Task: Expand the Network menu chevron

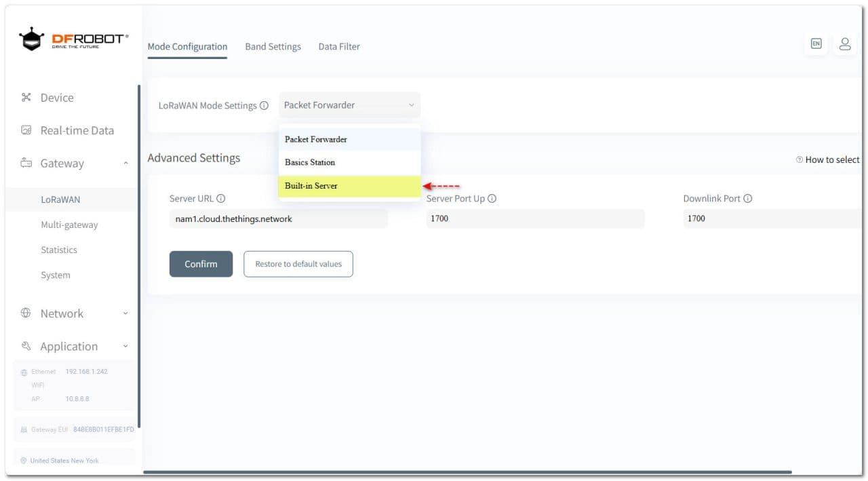Action: click(125, 313)
